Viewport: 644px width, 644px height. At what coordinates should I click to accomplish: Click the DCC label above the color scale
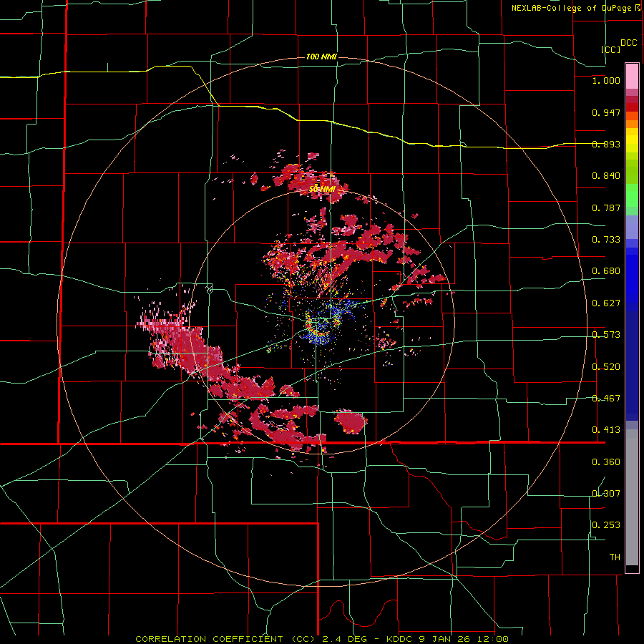click(629, 43)
